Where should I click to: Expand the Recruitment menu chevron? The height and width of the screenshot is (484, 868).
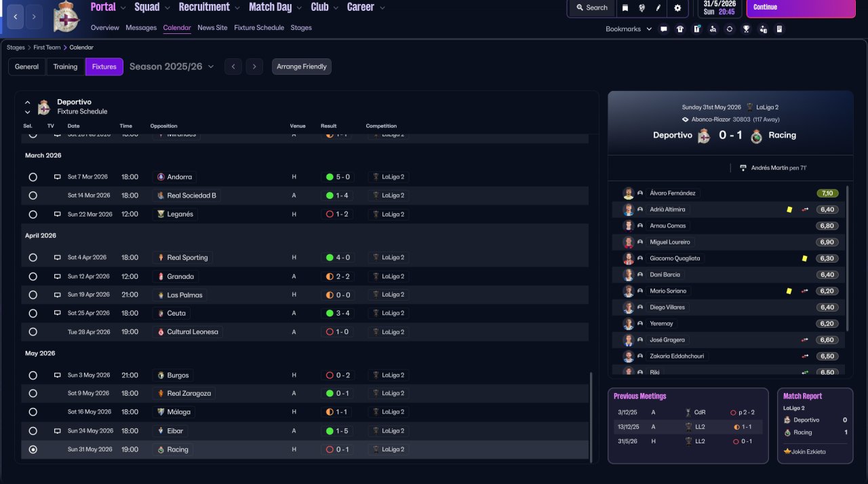pos(237,8)
